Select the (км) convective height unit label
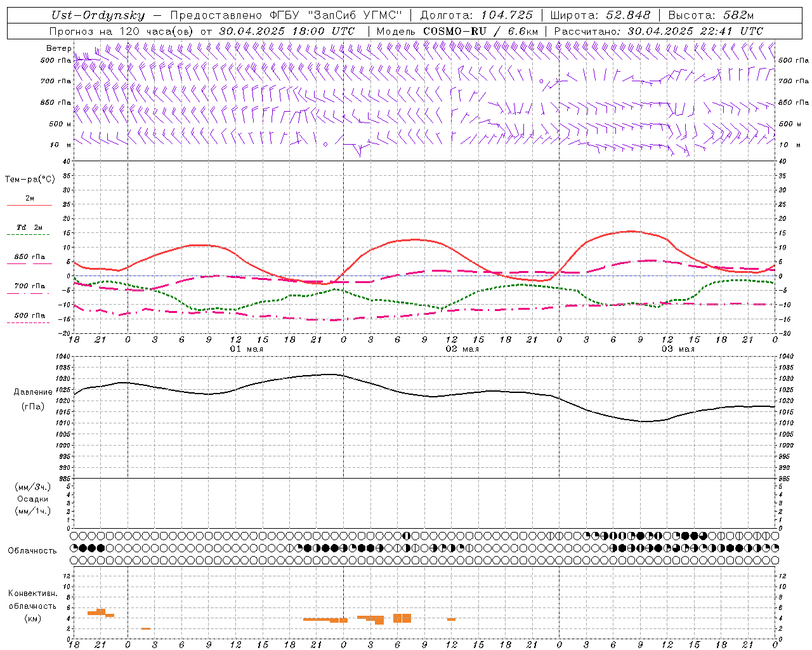This screenshot has width=812, height=650. (33, 618)
